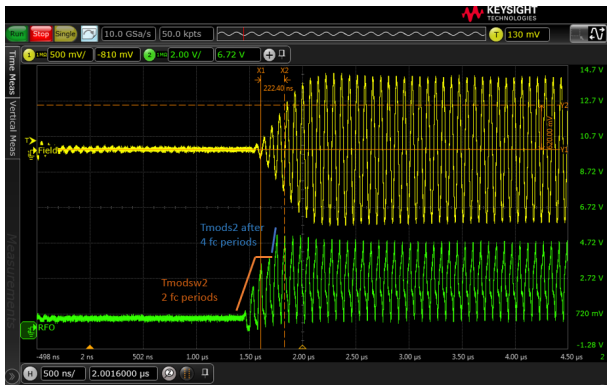Click the red Stop button
Viewport: 612px width, 389px height.
(41, 34)
